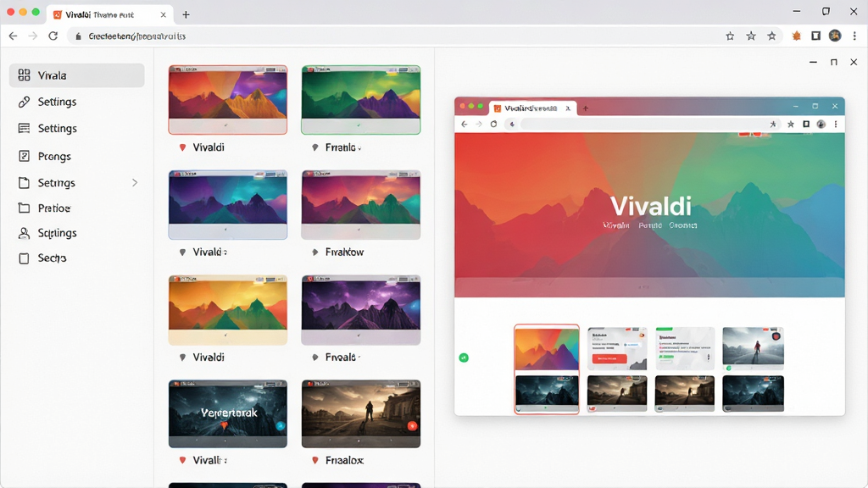Click the green round button left of preview thumbnails
The image size is (868, 488).
tap(464, 358)
